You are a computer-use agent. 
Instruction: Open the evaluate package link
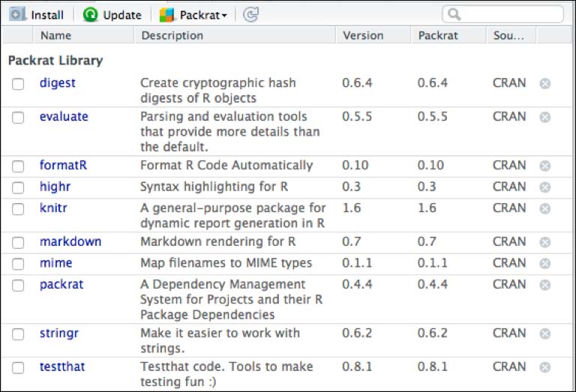(x=64, y=116)
